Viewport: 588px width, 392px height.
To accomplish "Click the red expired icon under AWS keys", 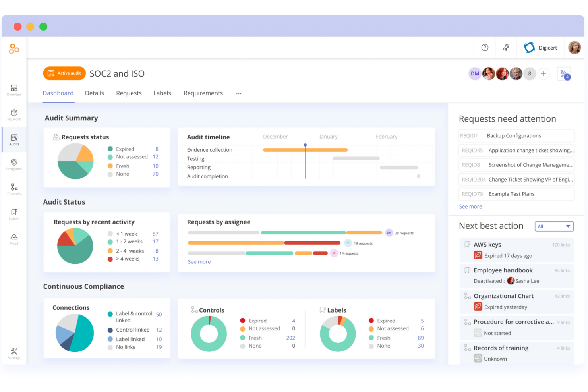I will [x=478, y=255].
